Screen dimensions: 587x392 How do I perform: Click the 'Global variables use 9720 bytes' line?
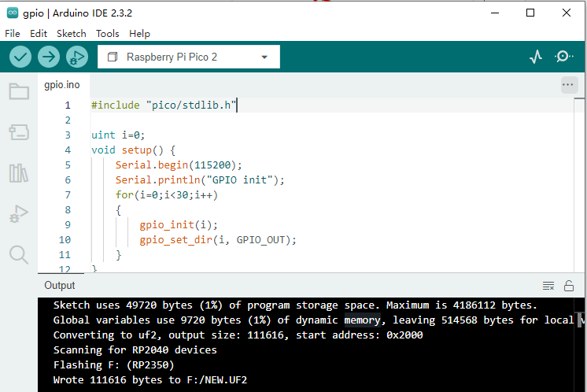[313, 320]
